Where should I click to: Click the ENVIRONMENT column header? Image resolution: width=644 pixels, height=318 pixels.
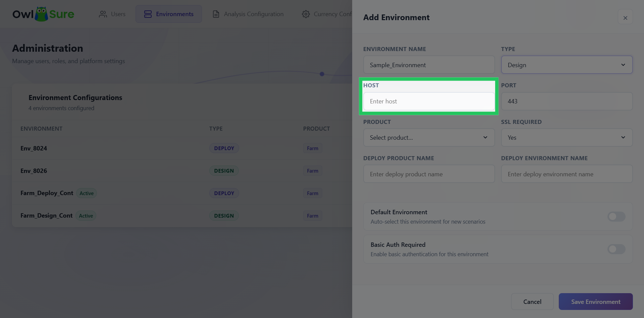pyautogui.click(x=41, y=129)
